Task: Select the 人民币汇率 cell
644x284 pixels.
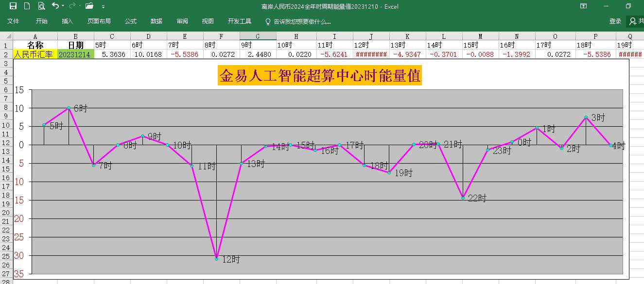Action: (35, 54)
